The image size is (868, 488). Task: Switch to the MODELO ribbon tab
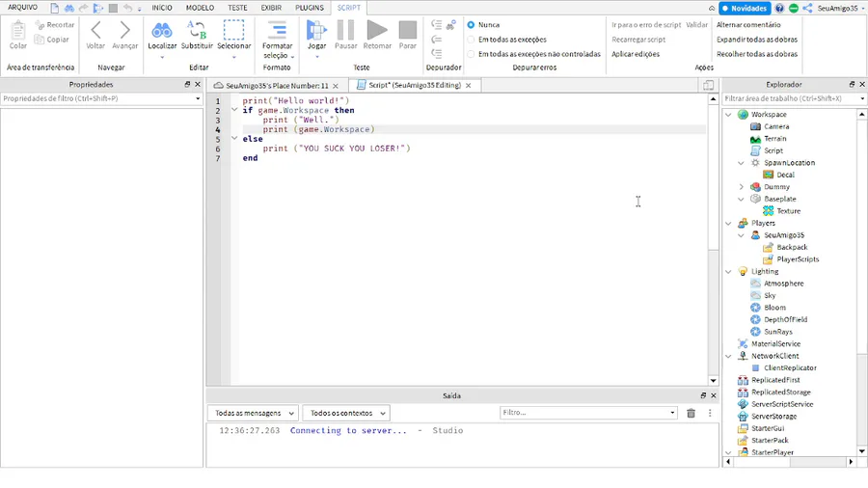pos(200,8)
